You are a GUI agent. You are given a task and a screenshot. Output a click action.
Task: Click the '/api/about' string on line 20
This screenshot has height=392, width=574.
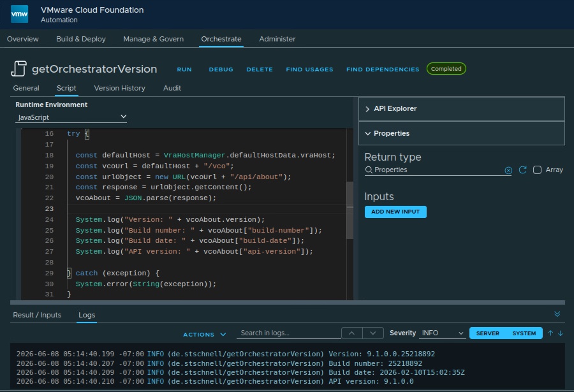point(256,177)
